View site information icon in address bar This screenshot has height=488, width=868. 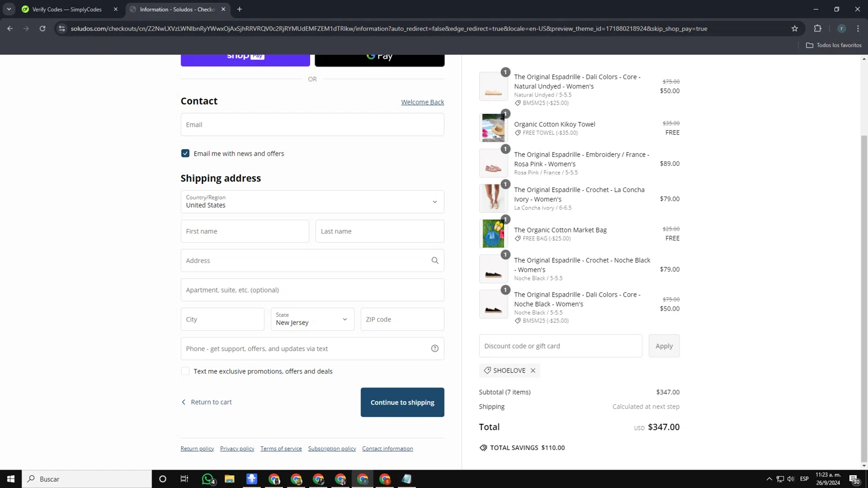pos(62,28)
